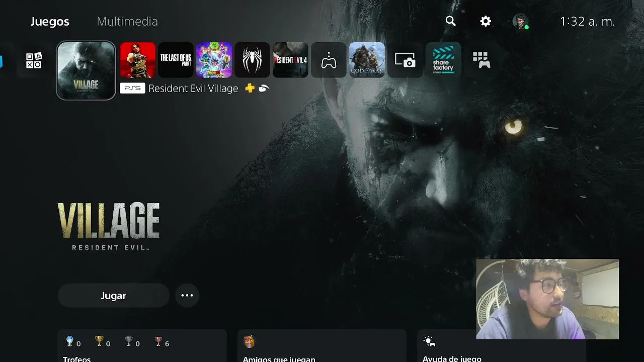Open the Share Factory Studio app
Viewport: 644px width, 362px height.
click(443, 60)
